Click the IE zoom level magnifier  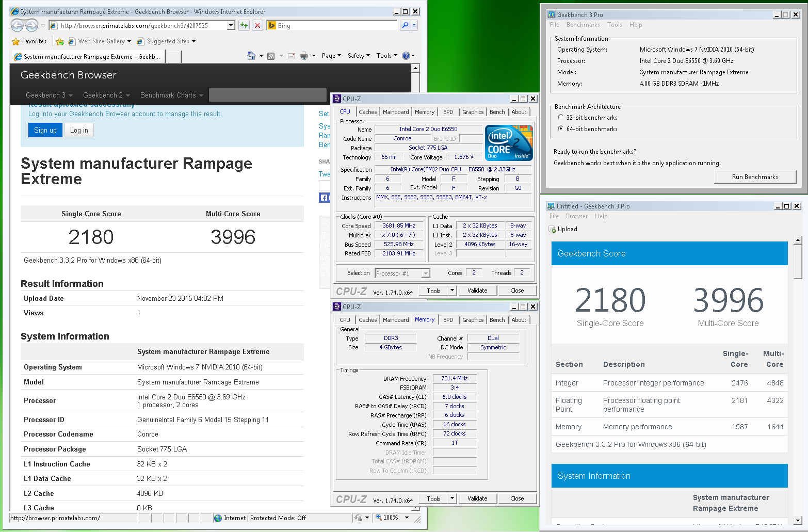click(x=379, y=518)
